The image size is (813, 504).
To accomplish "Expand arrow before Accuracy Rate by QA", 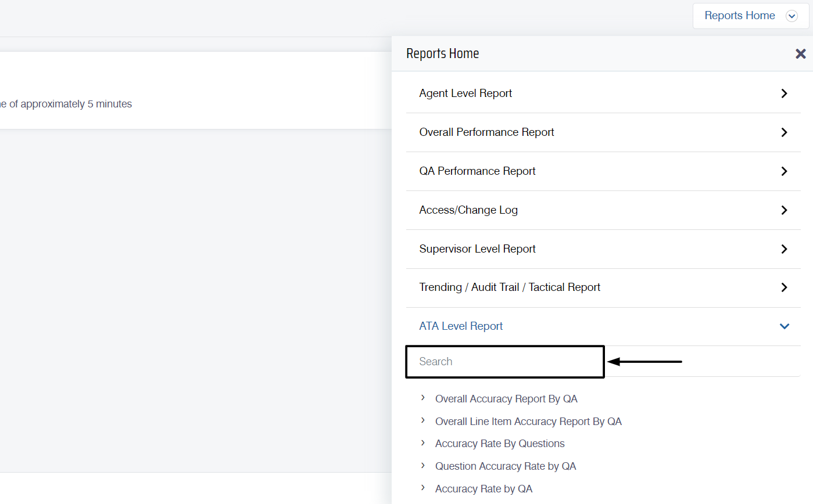I will (x=422, y=488).
